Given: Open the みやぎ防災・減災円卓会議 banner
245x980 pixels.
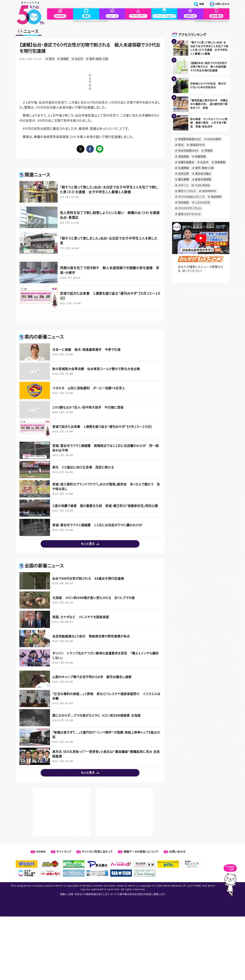Looking at the screenshot, I should (27, 873).
